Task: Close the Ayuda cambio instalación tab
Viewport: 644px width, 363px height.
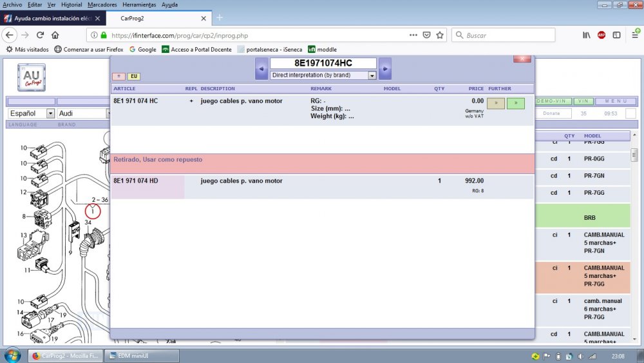Action: tap(97, 19)
